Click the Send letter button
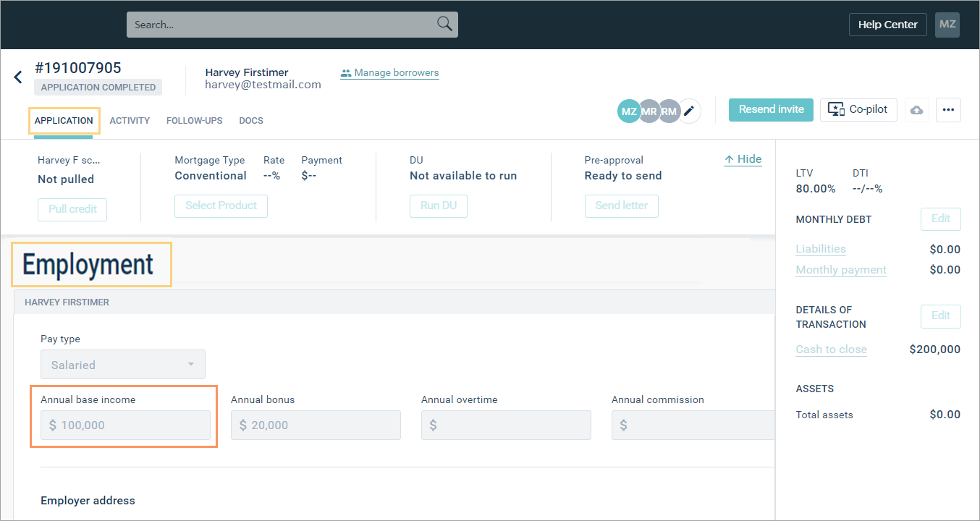980x521 pixels. [622, 206]
